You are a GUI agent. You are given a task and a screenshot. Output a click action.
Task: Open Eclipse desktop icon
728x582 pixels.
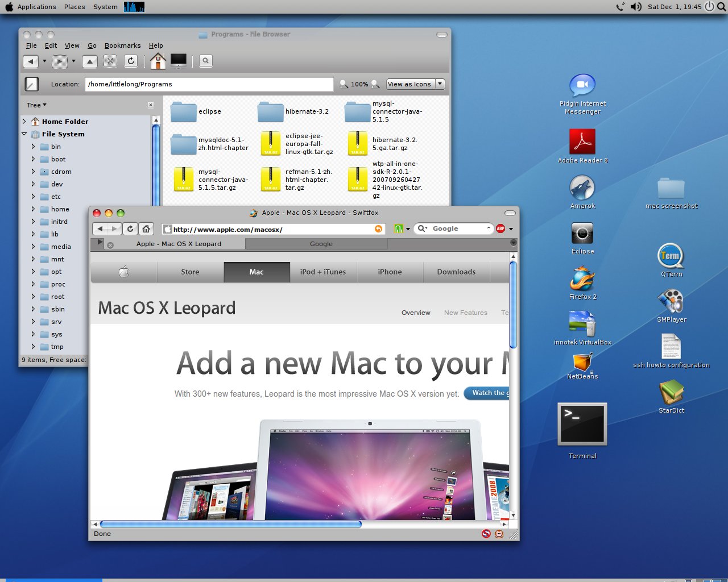coord(582,233)
